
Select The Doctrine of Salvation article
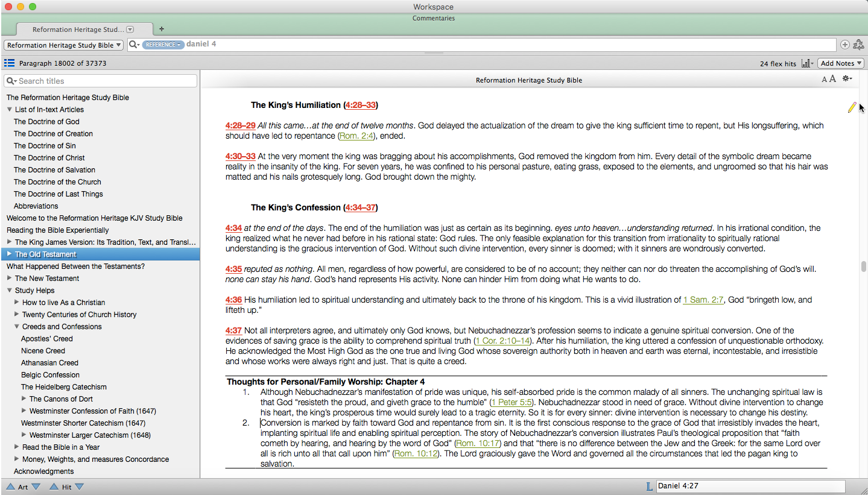pyautogui.click(x=54, y=170)
